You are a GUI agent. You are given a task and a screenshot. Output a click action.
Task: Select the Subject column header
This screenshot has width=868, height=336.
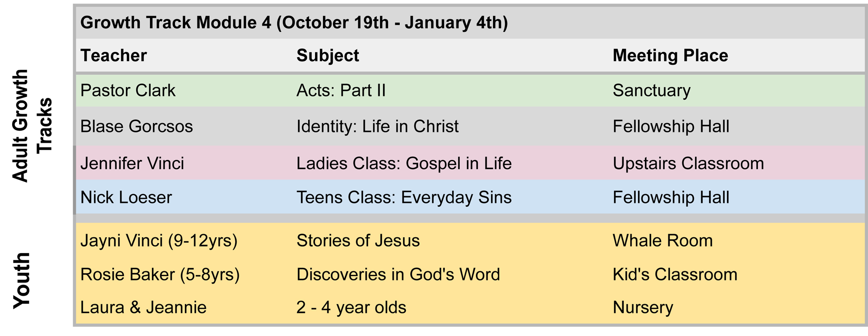[x=328, y=55]
